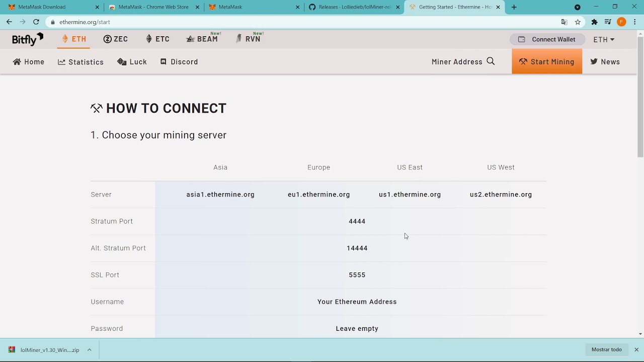Click the tab search dropdown icon

[578, 7]
